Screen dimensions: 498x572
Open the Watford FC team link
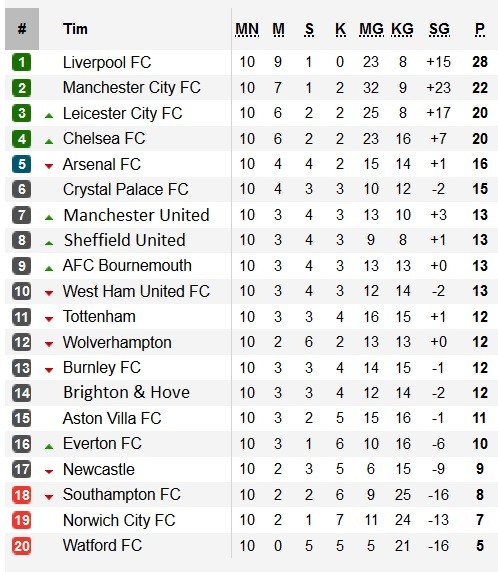coord(102,546)
